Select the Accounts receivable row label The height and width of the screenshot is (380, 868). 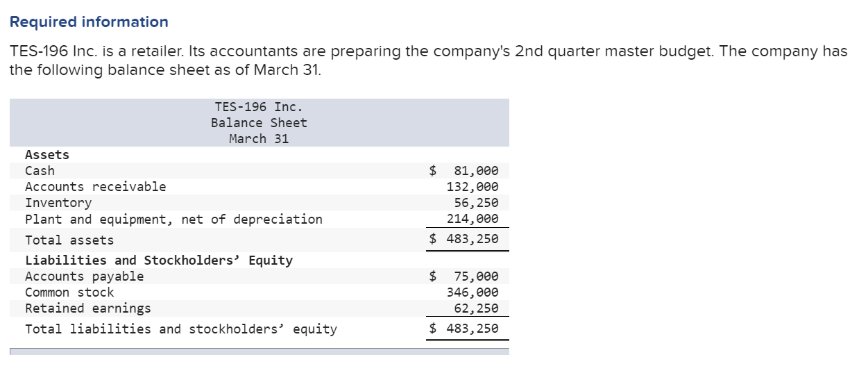click(x=96, y=187)
